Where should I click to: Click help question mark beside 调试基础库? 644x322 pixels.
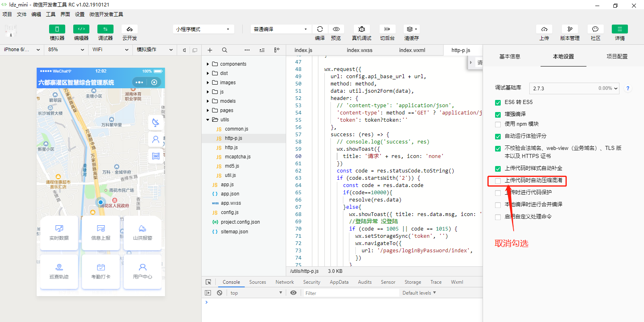pyautogui.click(x=627, y=88)
